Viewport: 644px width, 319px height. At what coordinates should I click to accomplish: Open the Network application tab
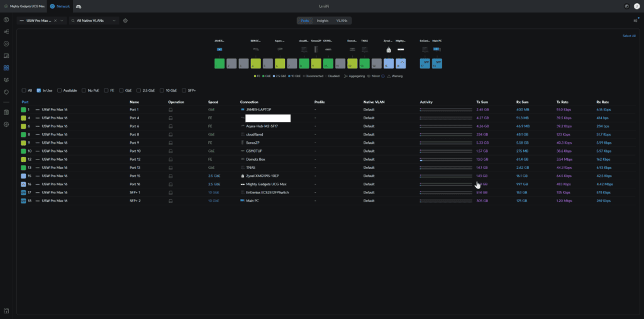click(x=60, y=6)
